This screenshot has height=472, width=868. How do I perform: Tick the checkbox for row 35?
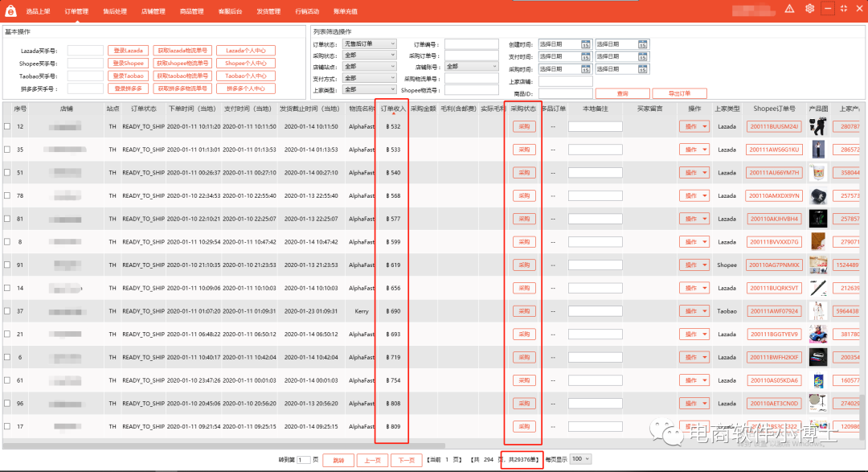[x=7, y=150]
